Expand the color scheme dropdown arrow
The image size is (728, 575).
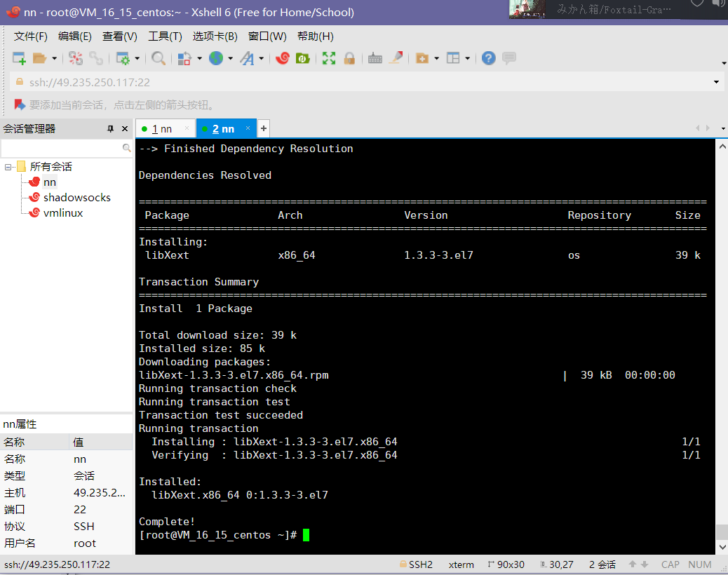200,58
